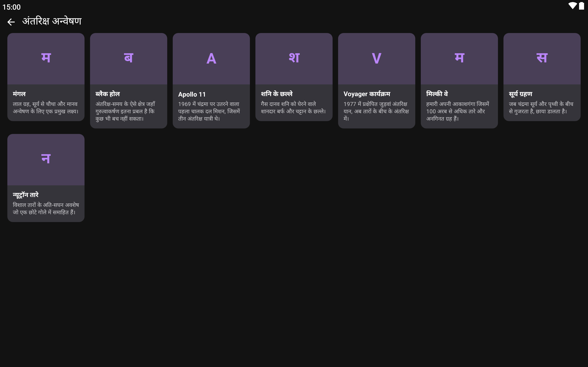Click the Wi-Fi status icon

point(572,6)
